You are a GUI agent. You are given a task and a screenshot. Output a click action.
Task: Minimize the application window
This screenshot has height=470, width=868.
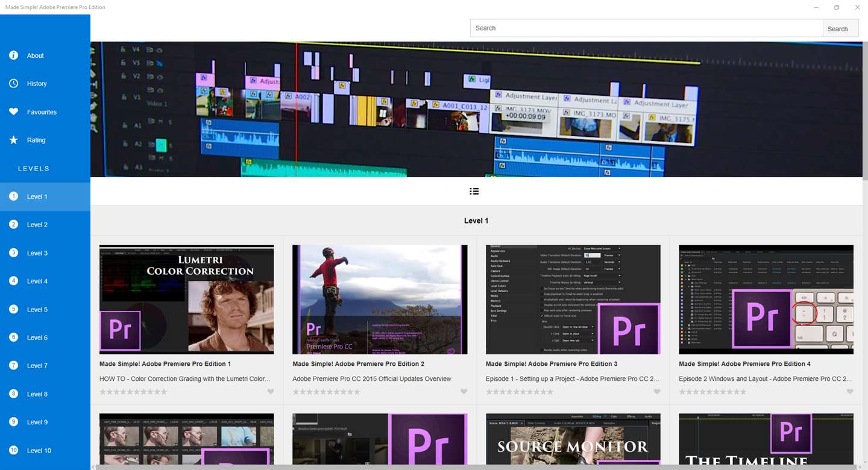pos(816,7)
